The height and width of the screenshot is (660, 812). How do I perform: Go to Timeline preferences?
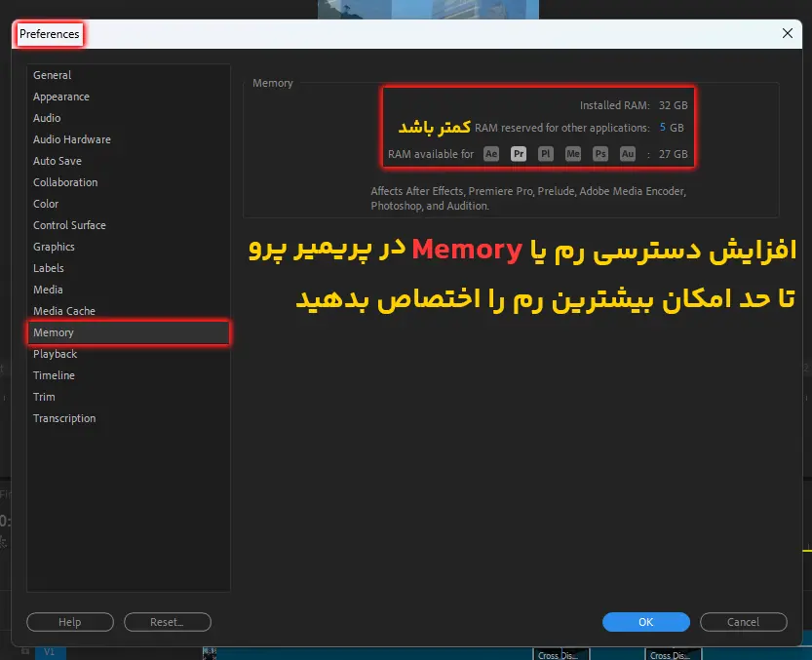[129, 375]
